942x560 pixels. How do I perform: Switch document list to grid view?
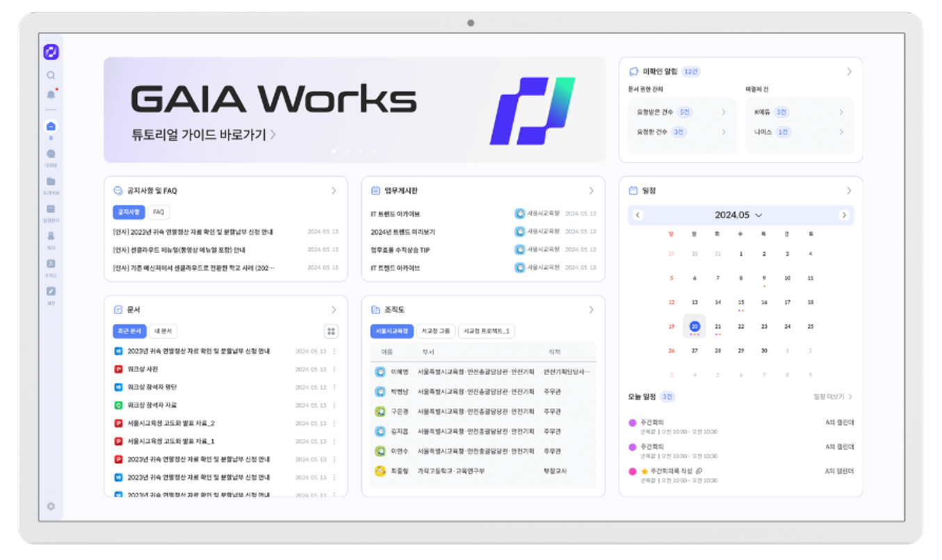tap(332, 331)
